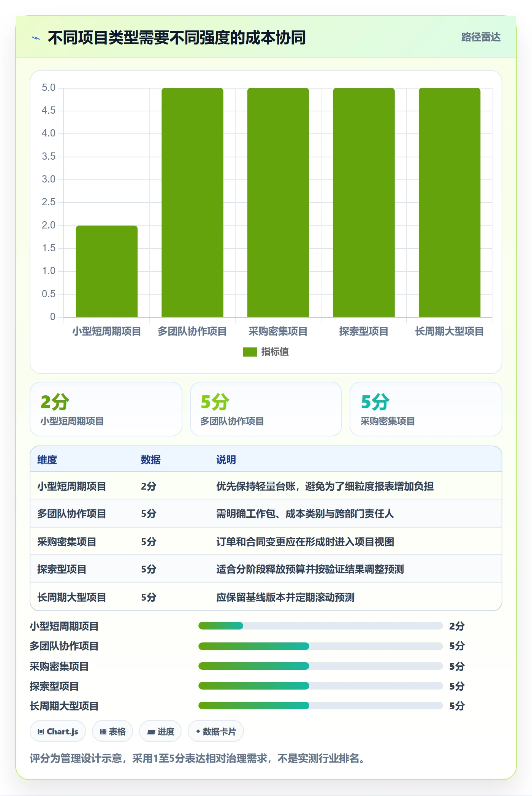Click the 采购密集项目 bar in the chart
532x796 pixels.
click(278, 203)
